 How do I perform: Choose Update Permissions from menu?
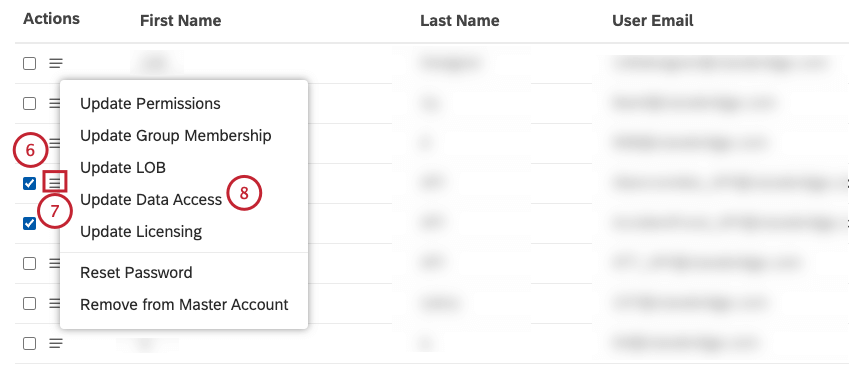pyautogui.click(x=150, y=103)
